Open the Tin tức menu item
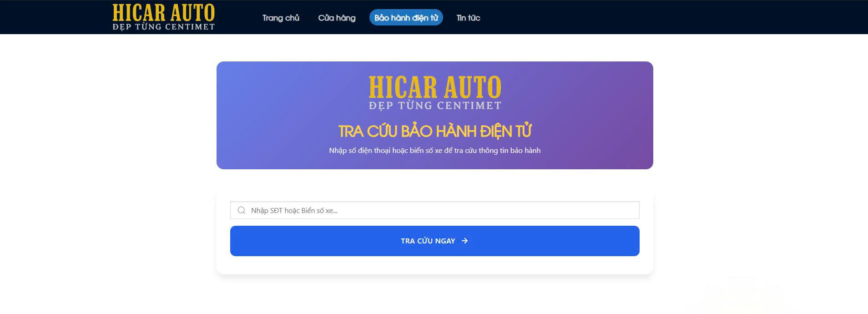Viewport: 868px width, 314px height. tap(468, 18)
